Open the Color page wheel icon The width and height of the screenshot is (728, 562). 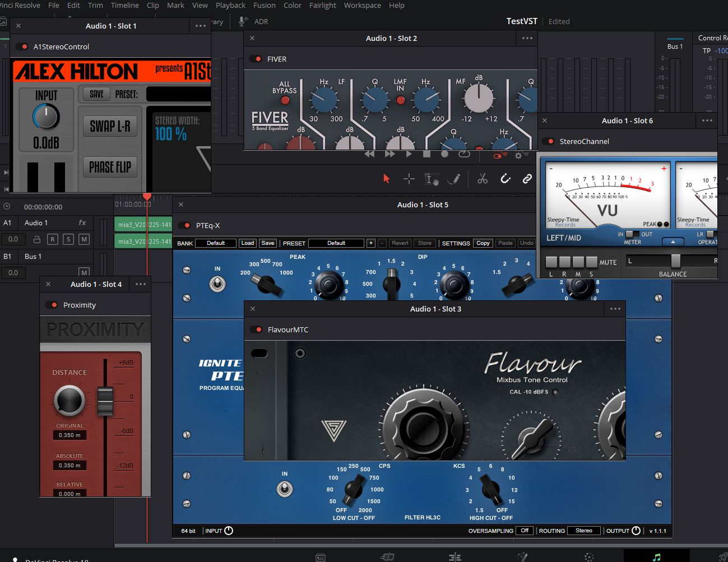(589, 557)
